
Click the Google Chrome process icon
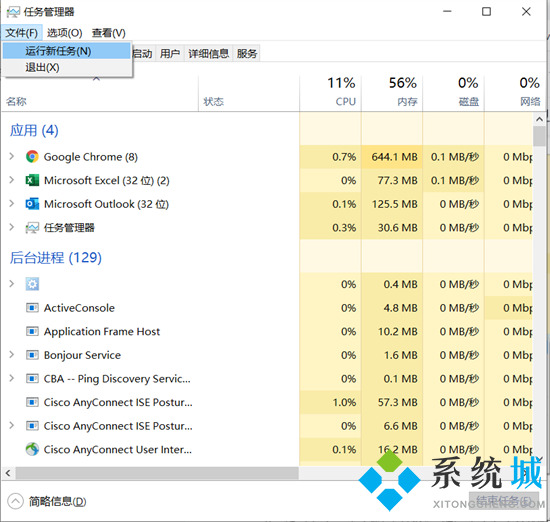pyautogui.click(x=32, y=156)
